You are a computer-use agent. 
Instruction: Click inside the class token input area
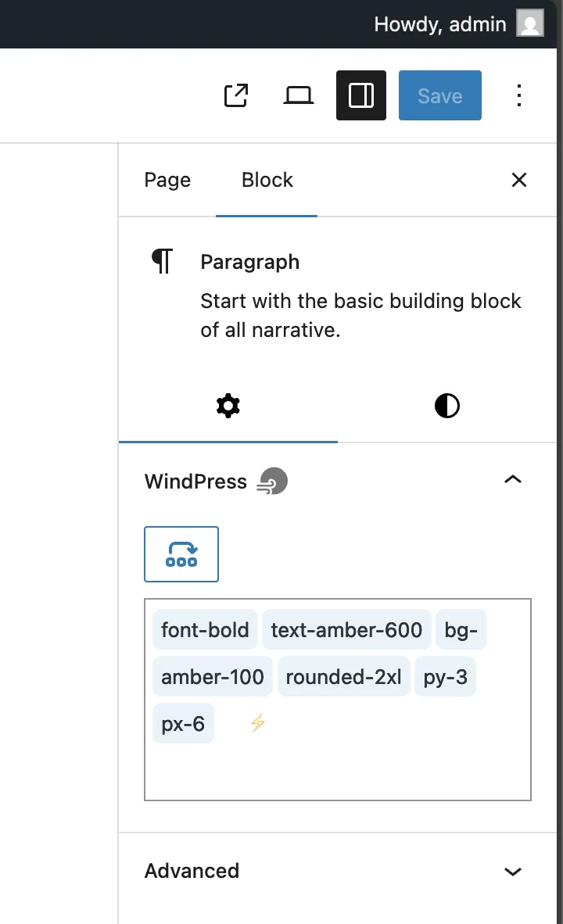tap(338, 766)
